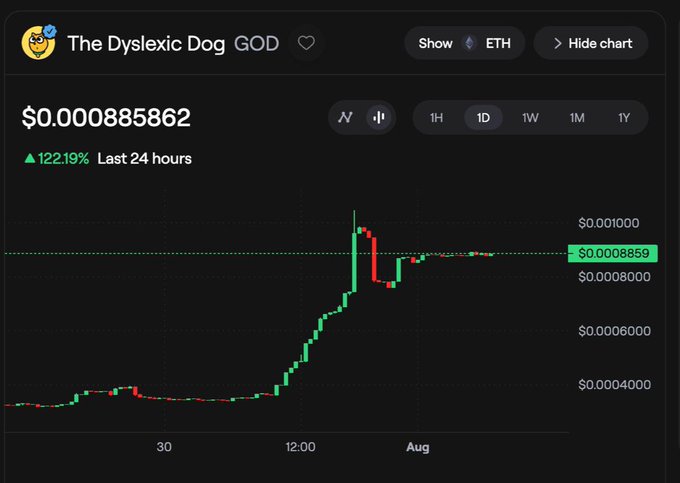The width and height of the screenshot is (680, 483).
Task: Click the $0.0008000 axis label
Action: tap(614, 277)
